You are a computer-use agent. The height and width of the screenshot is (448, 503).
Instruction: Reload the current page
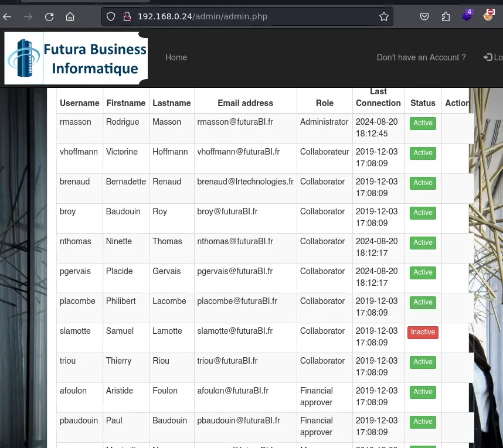(x=49, y=16)
